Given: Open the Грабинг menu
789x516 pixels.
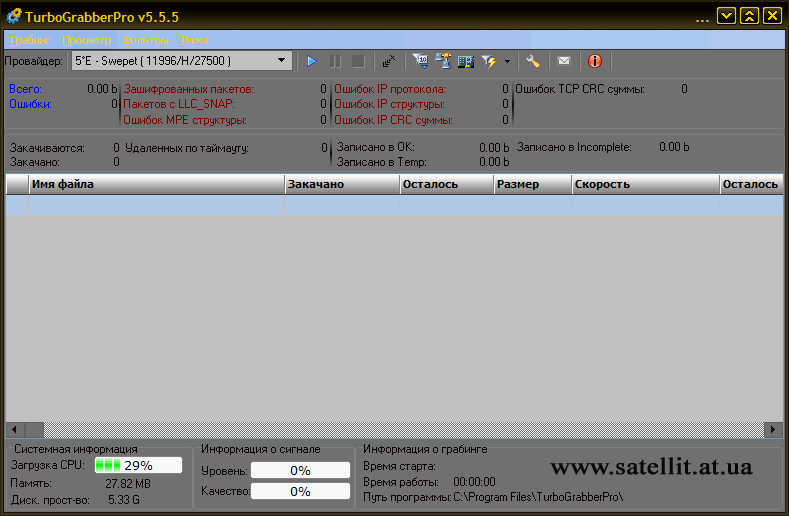Looking at the screenshot, I should pyautogui.click(x=30, y=40).
